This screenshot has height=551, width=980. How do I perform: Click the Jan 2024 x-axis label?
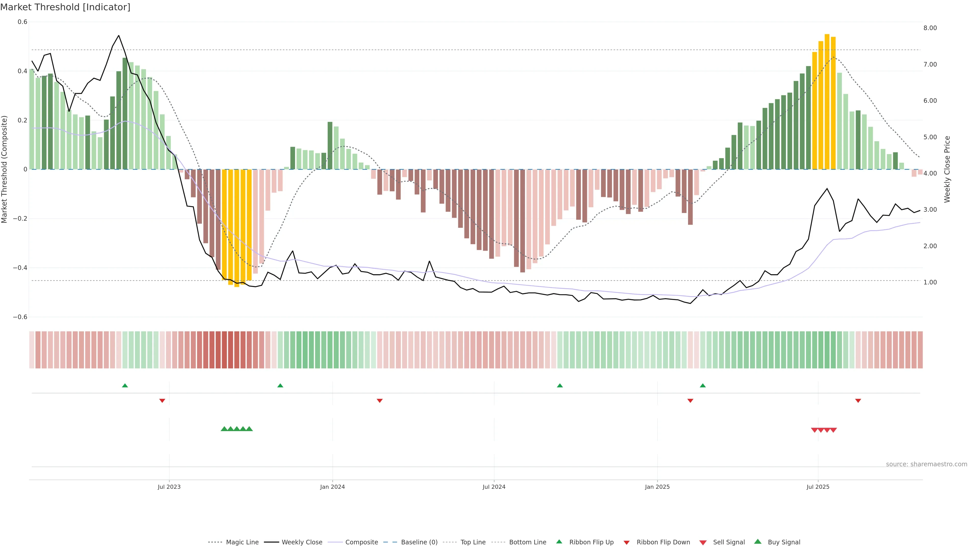332,487
